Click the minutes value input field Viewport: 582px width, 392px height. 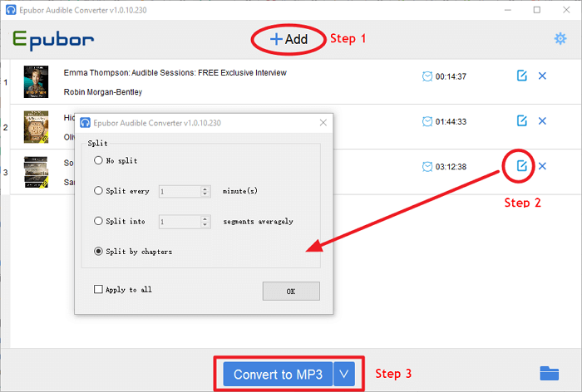[180, 191]
